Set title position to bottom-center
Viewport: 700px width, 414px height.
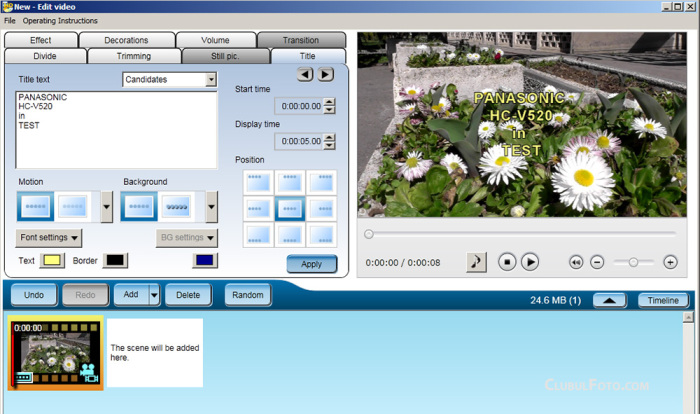pos(290,235)
